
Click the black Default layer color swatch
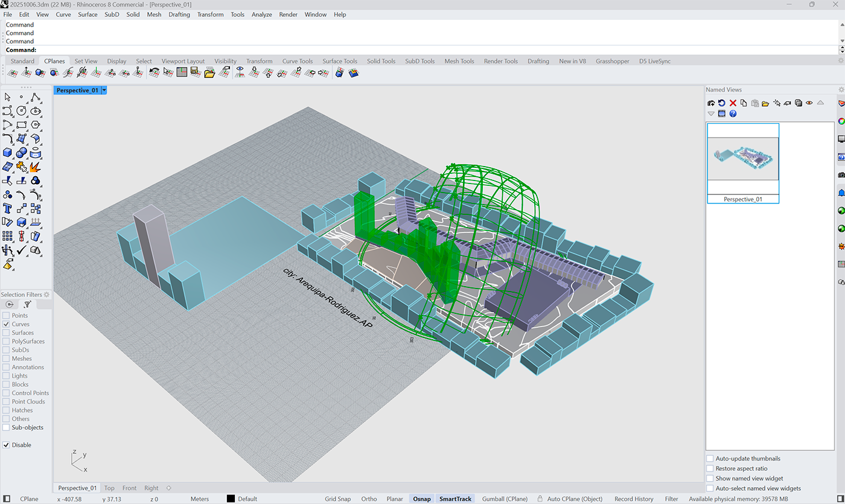(x=231, y=499)
